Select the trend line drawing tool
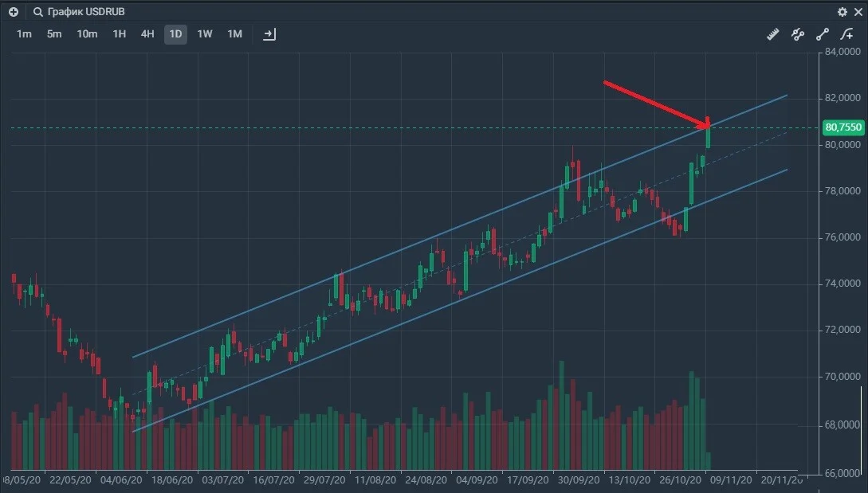The height and width of the screenshot is (493, 868). 822,34
